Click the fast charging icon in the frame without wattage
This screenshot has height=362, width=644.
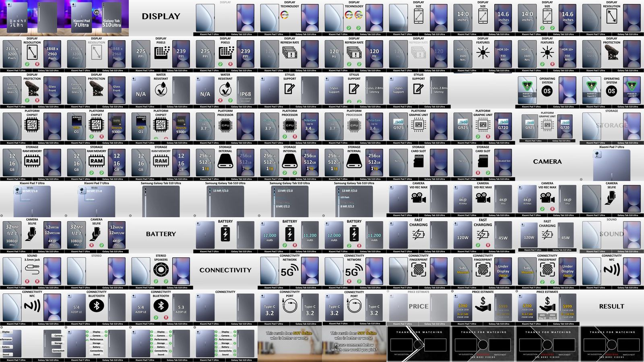click(x=419, y=234)
